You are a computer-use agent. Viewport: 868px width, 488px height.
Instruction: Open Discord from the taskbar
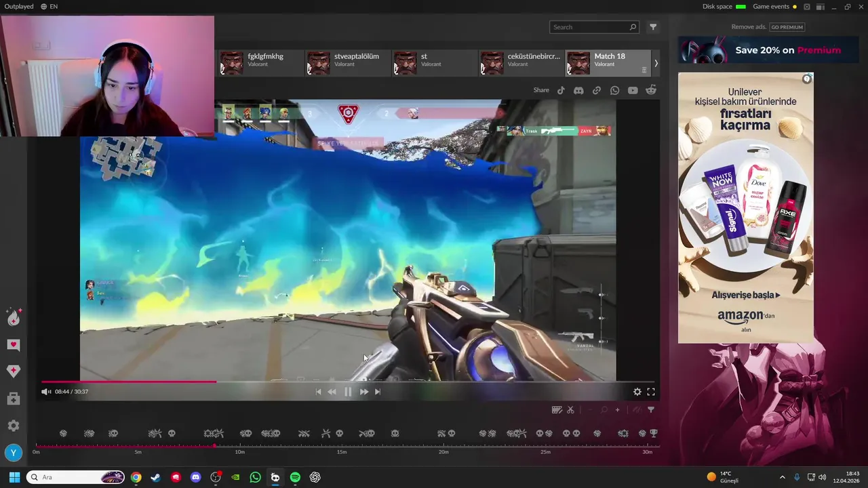[x=196, y=477]
